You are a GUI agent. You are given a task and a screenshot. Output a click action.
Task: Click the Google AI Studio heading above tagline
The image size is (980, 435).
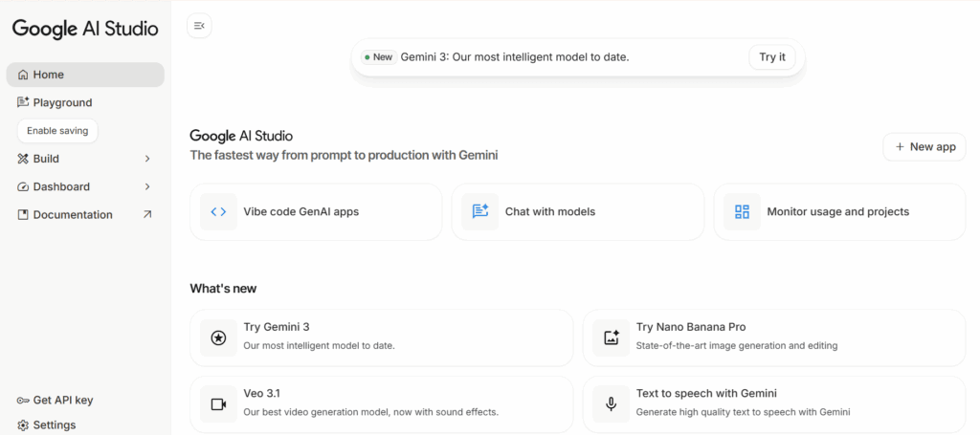click(241, 136)
